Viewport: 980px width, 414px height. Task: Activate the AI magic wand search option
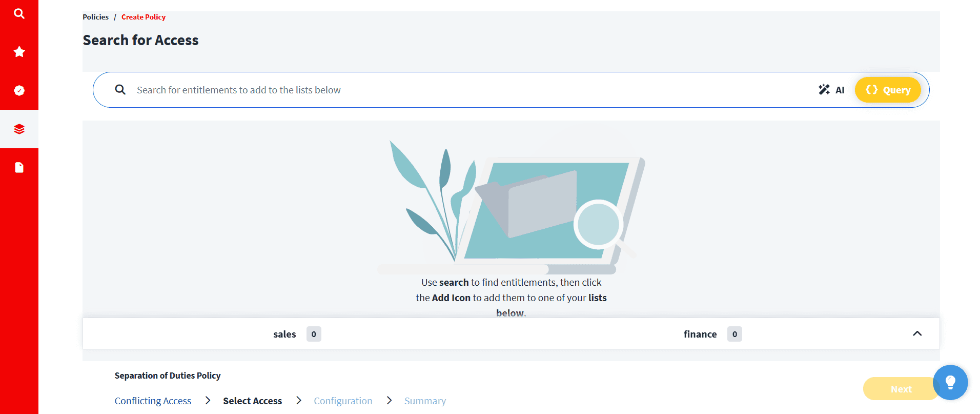pos(831,90)
